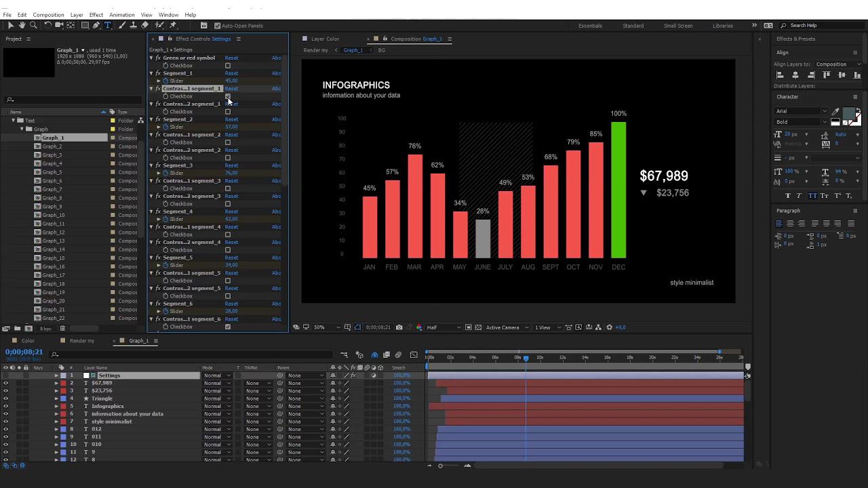This screenshot has width=868, height=488.
Task: Reset the Green or red symbol effect
Action: coord(231,58)
